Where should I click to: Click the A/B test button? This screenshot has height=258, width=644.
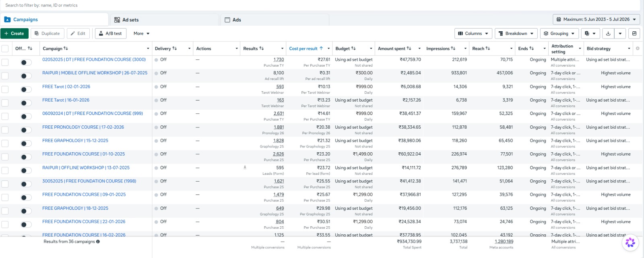click(x=111, y=33)
